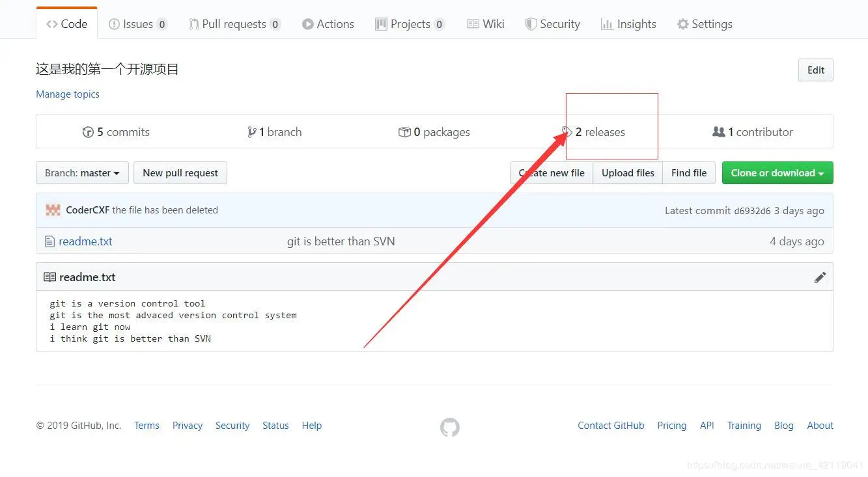
Task: Click the Pull requests merge icon
Action: point(193,24)
